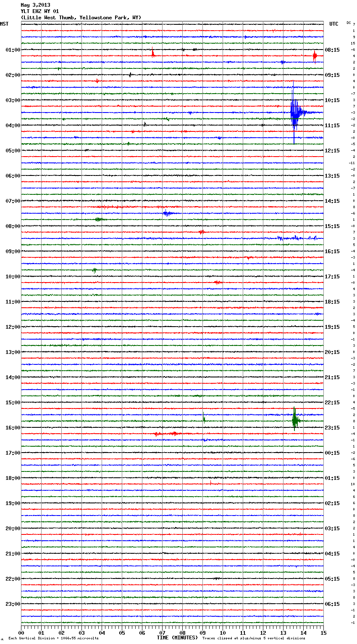This screenshot has height=644, width=357.
Task: Select the 10:15 UTC time label
Action: point(332,100)
